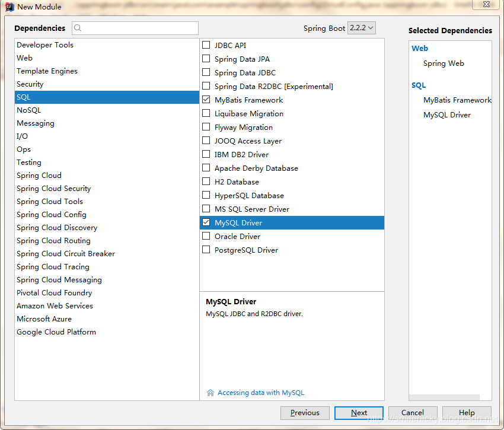This screenshot has height=430, width=504.
Task: Select Spring Web in Selected Dependencies
Action: [x=444, y=63]
